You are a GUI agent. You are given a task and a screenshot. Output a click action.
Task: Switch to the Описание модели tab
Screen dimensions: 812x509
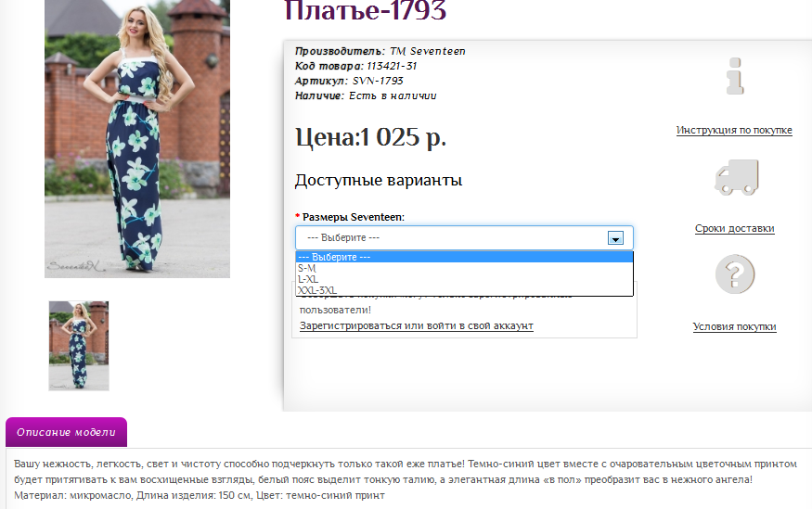pos(66,432)
